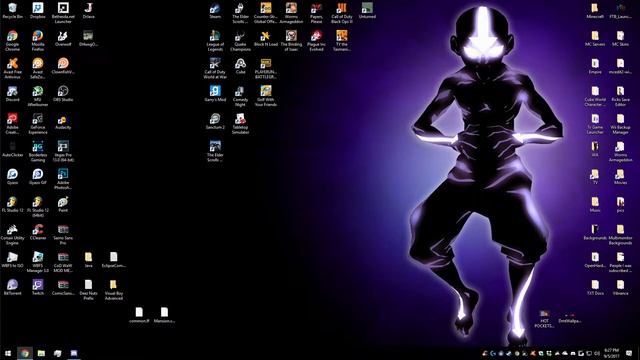This screenshot has height=360, width=640.
Task: Select the Quake Champions shortcut
Action: 240,41
